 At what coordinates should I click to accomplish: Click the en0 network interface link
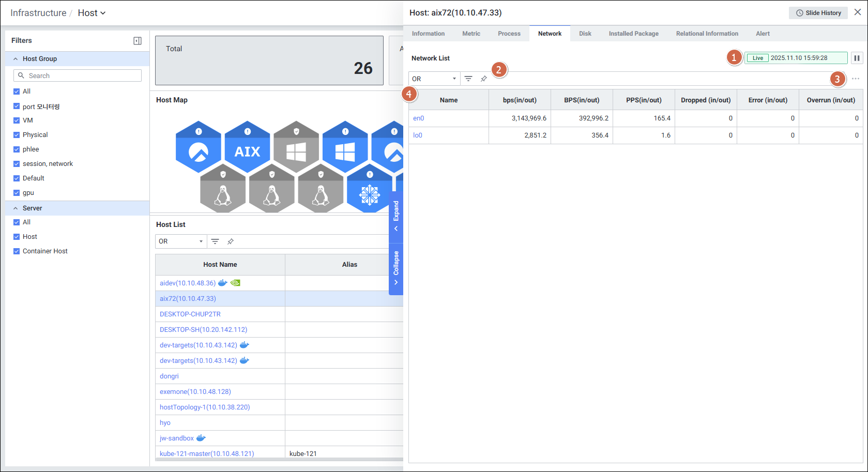pos(418,118)
